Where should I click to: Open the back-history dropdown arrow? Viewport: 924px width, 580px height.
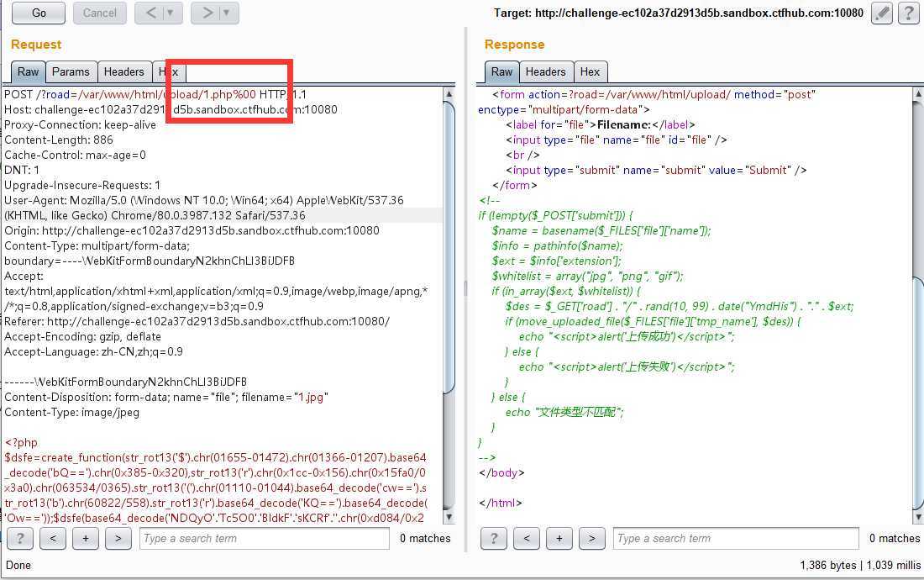coord(171,13)
